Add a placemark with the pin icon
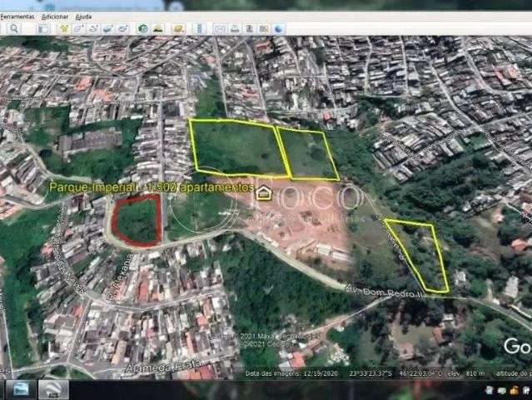Screen dimensions: 532x400 [x=64, y=28]
